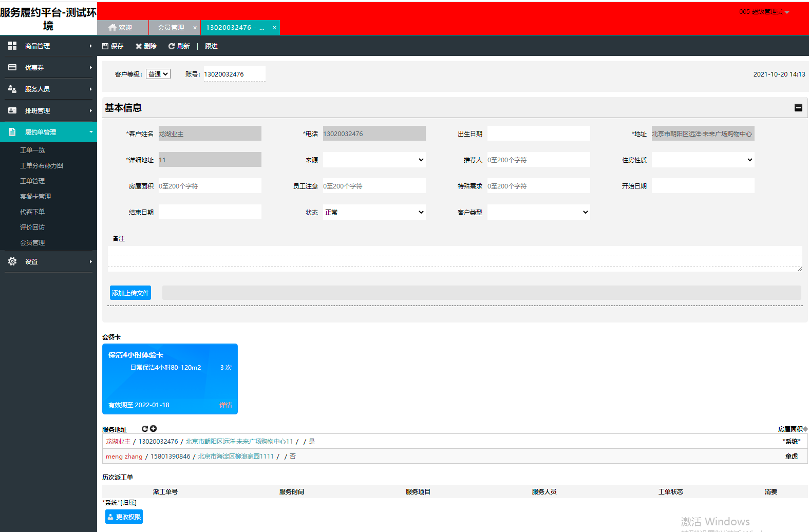809x532 pixels.
Task: Click the 服务时间 column header
Action: [x=292, y=492]
